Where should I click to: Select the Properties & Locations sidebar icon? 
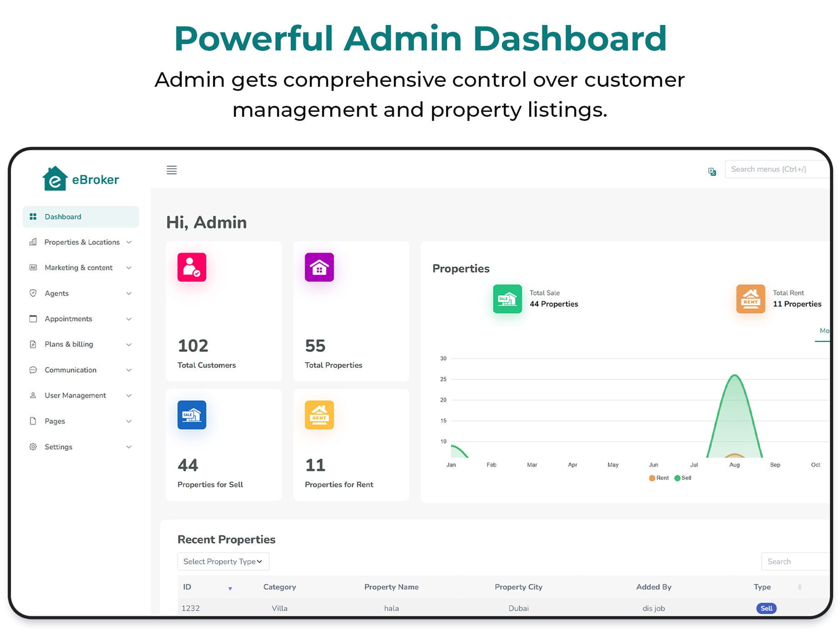point(32,242)
